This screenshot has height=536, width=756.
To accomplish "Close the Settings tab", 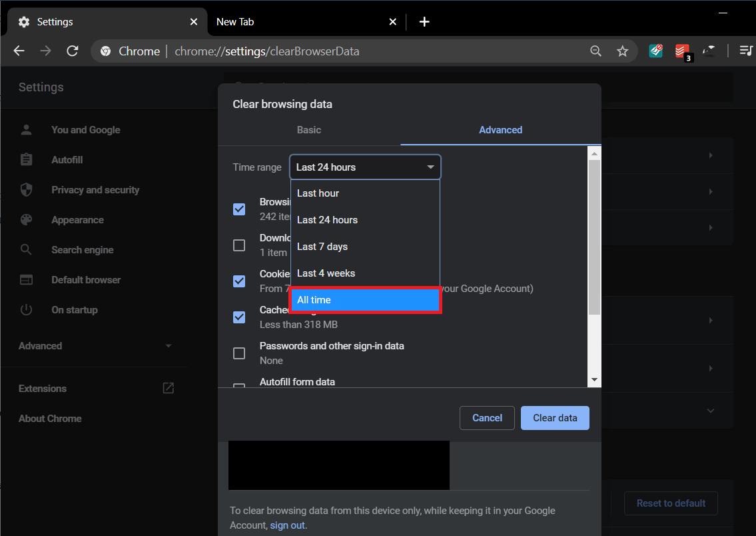I will [194, 22].
